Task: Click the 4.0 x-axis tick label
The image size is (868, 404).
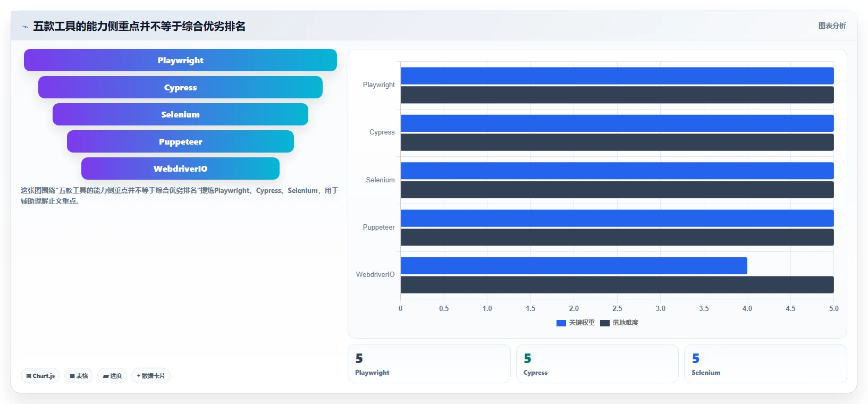Action: (x=747, y=308)
